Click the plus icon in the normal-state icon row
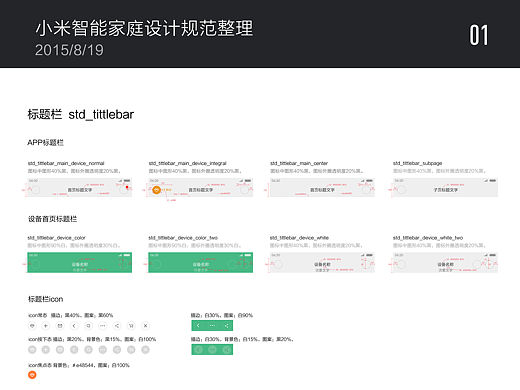520x390 pixels. [46, 326]
